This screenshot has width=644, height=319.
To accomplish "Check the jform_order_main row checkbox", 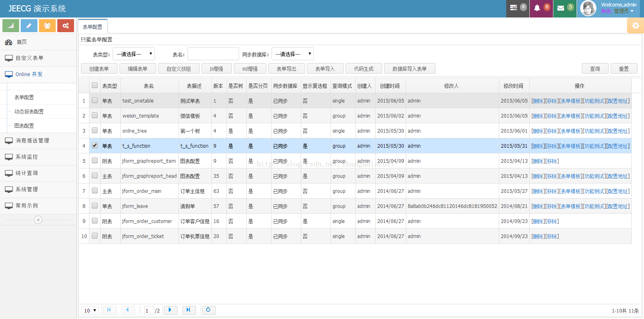I will tap(95, 190).
